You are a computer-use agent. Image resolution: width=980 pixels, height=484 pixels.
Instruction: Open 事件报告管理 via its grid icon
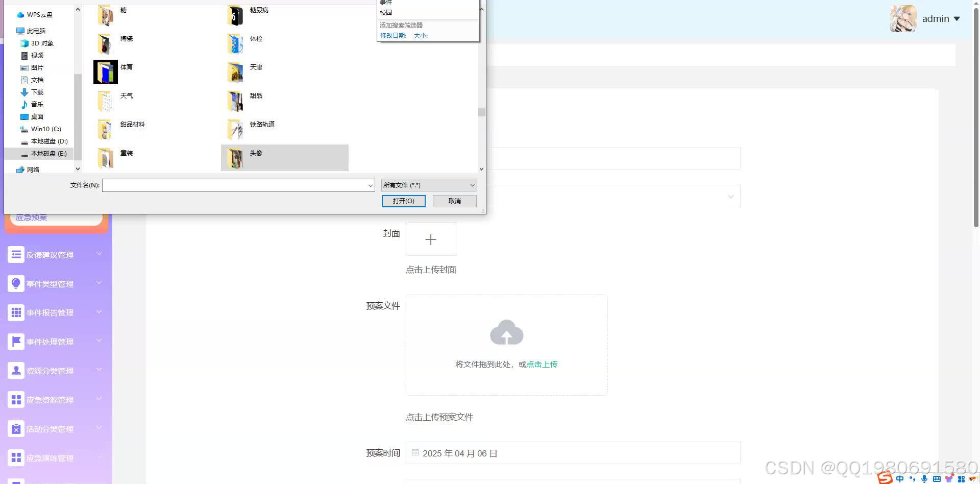[x=15, y=312]
